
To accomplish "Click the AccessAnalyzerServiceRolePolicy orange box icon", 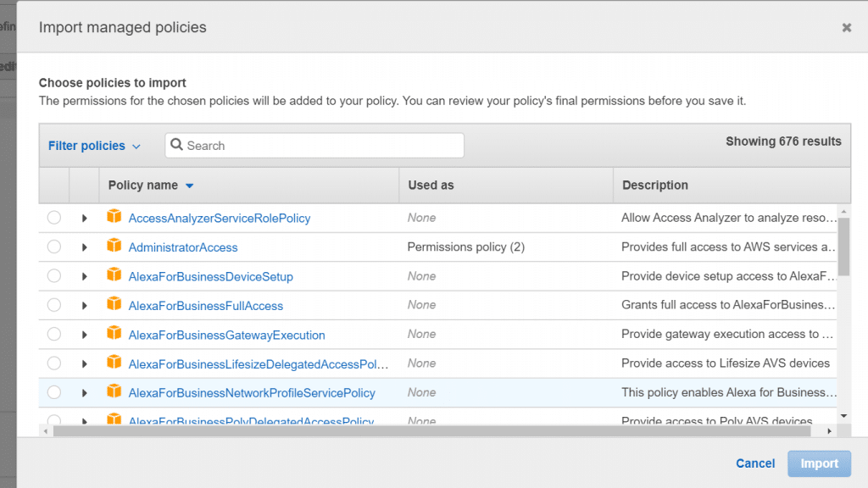I will pos(114,216).
